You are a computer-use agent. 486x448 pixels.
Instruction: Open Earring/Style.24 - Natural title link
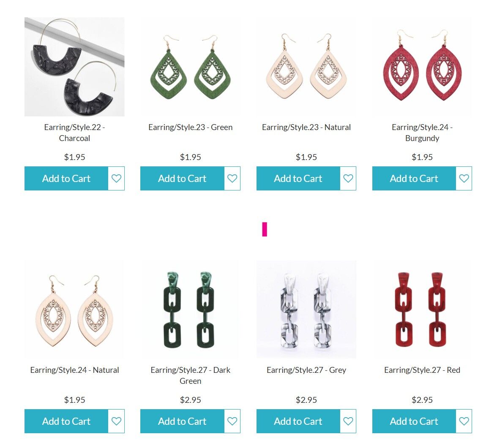(x=74, y=370)
